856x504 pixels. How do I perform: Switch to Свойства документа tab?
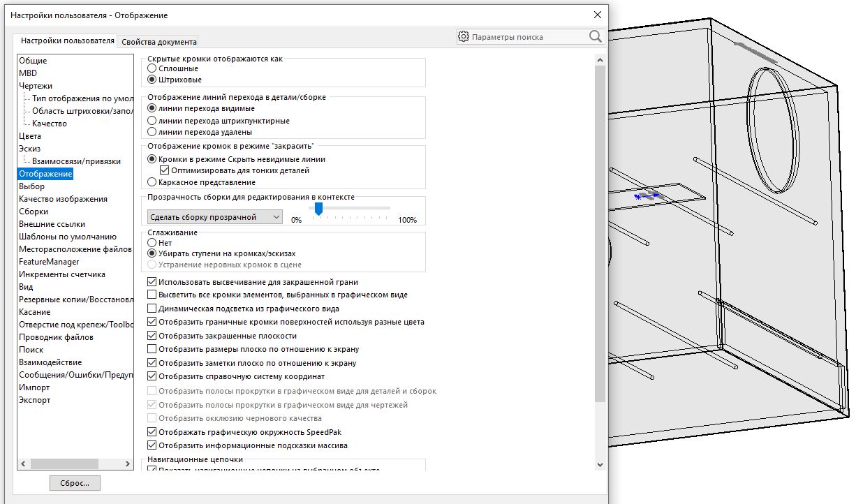[x=159, y=41]
